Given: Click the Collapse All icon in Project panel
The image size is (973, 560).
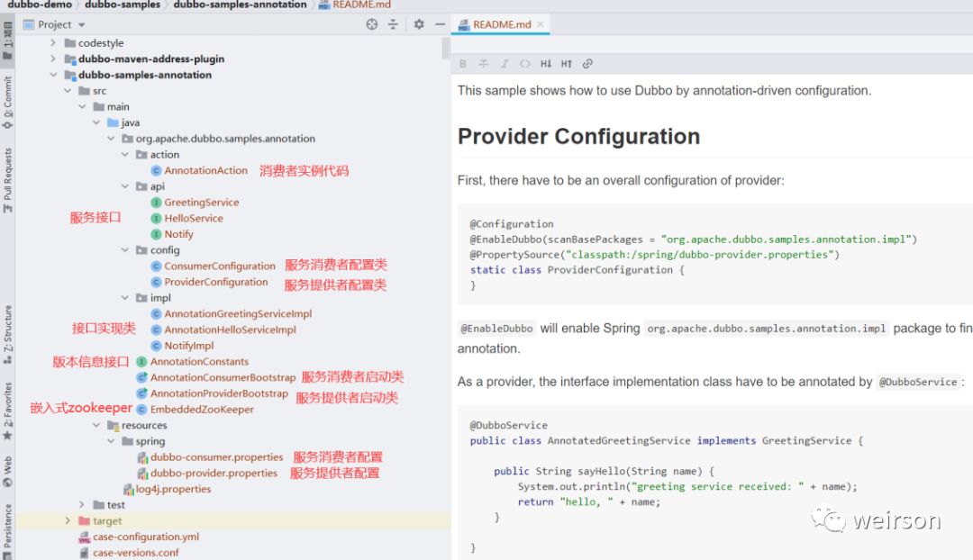Looking at the screenshot, I should [393, 25].
